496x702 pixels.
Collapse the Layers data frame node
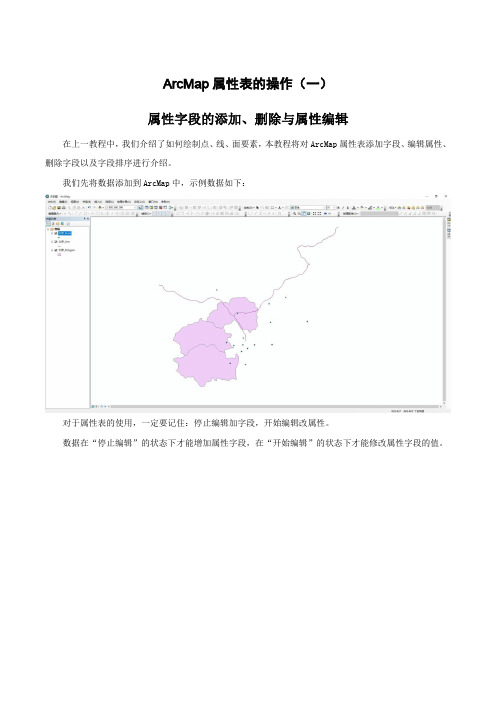coord(48,229)
